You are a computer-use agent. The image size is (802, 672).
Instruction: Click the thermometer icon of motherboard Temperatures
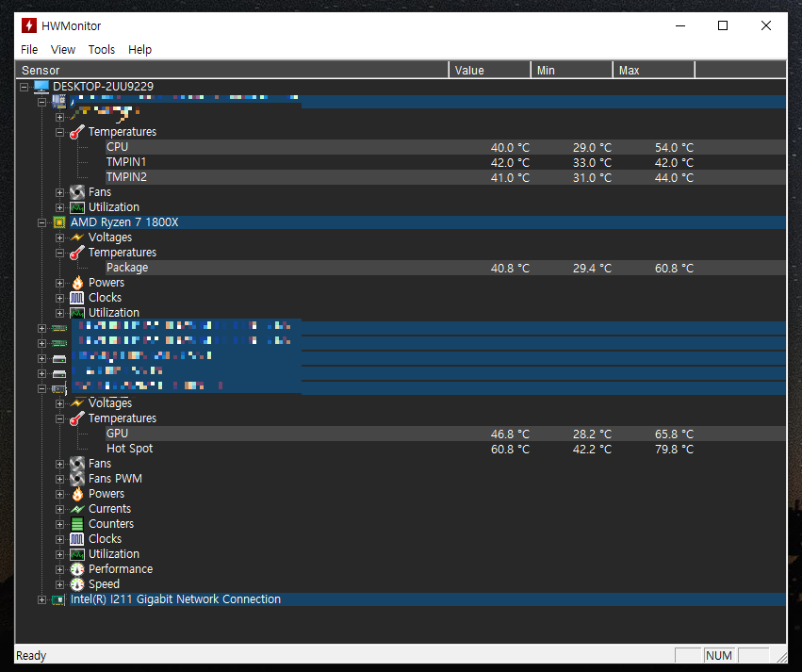coord(76,132)
